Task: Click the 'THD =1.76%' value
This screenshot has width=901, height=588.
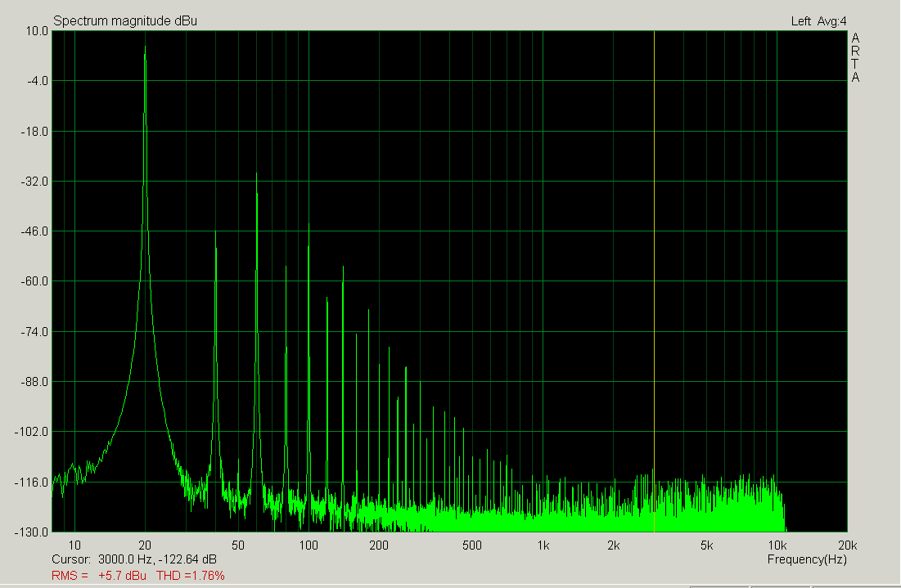Action: [190, 576]
